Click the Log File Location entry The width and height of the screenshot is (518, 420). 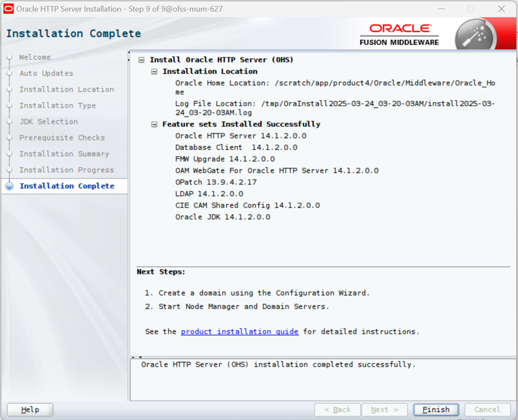335,108
